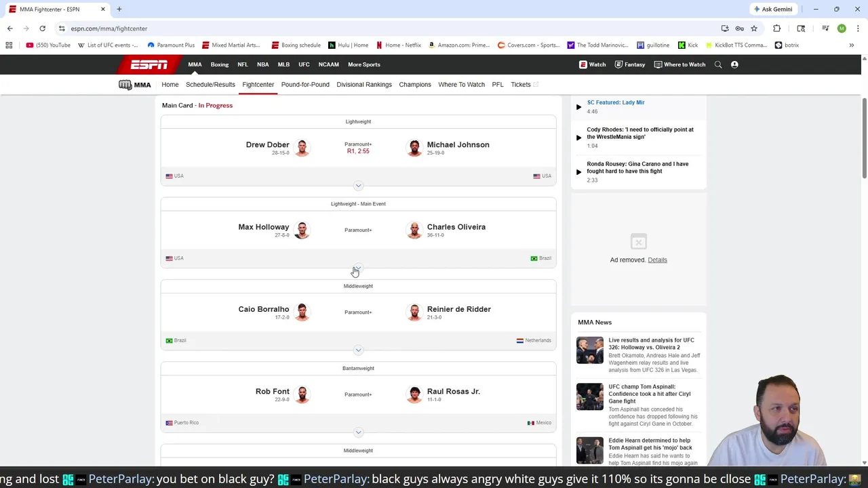The width and height of the screenshot is (868, 488).
Task: Select NFL in the sports menu
Action: pyautogui.click(x=243, y=64)
